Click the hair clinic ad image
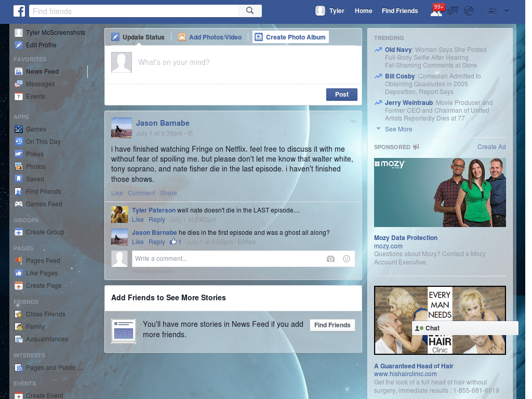This screenshot has height=399, width=532. [x=440, y=320]
